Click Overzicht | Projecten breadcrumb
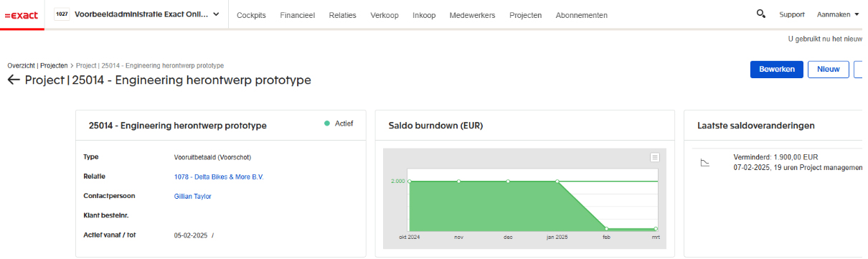This screenshot has height=259, width=868. pos(37,65)
